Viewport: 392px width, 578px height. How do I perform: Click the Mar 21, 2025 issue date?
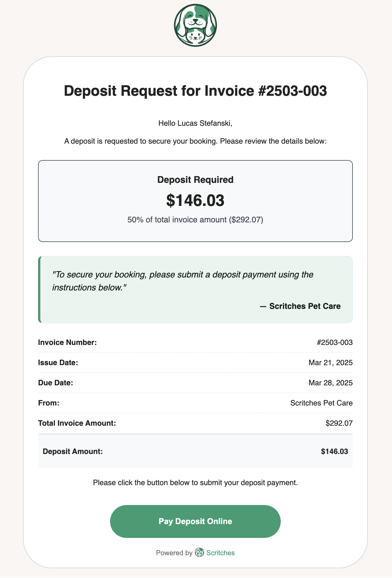tap(330, 363)
